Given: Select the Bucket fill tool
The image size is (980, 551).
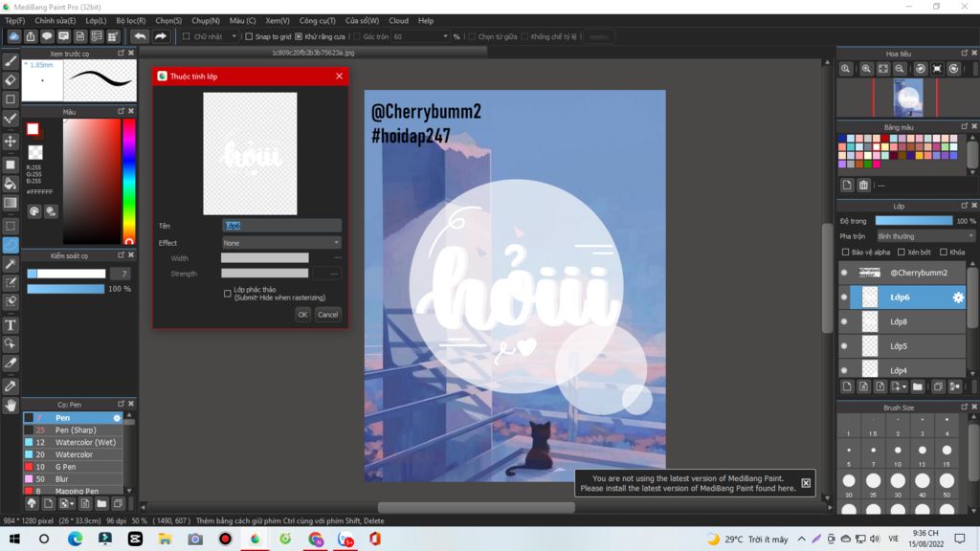Looking at the screenshot, I should pyautogui.click(x=11, y=184).
